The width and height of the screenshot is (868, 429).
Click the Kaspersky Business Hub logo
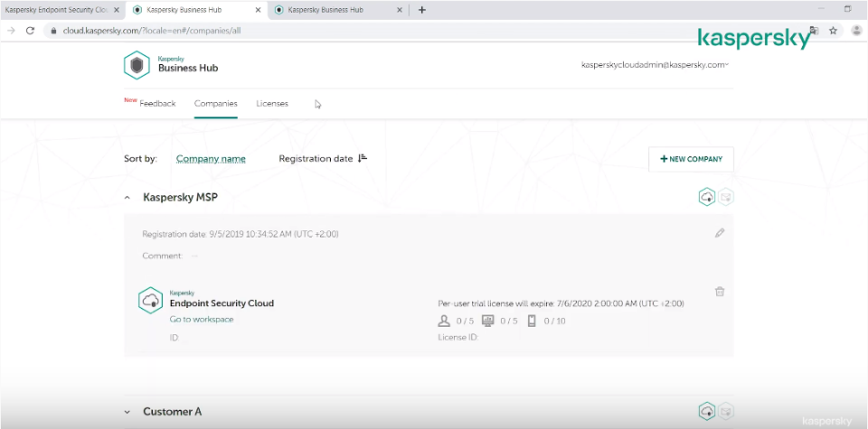click(x=137, y=65)
